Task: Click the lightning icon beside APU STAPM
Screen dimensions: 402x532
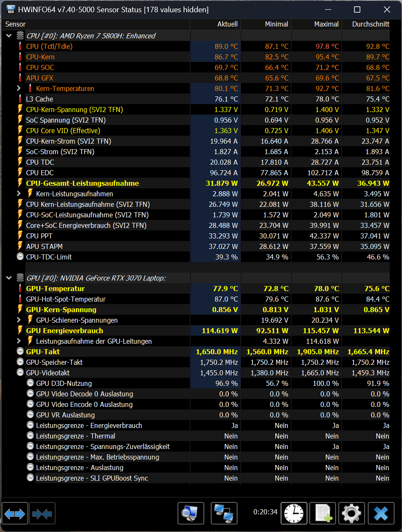Action: (x=20, y=246)
